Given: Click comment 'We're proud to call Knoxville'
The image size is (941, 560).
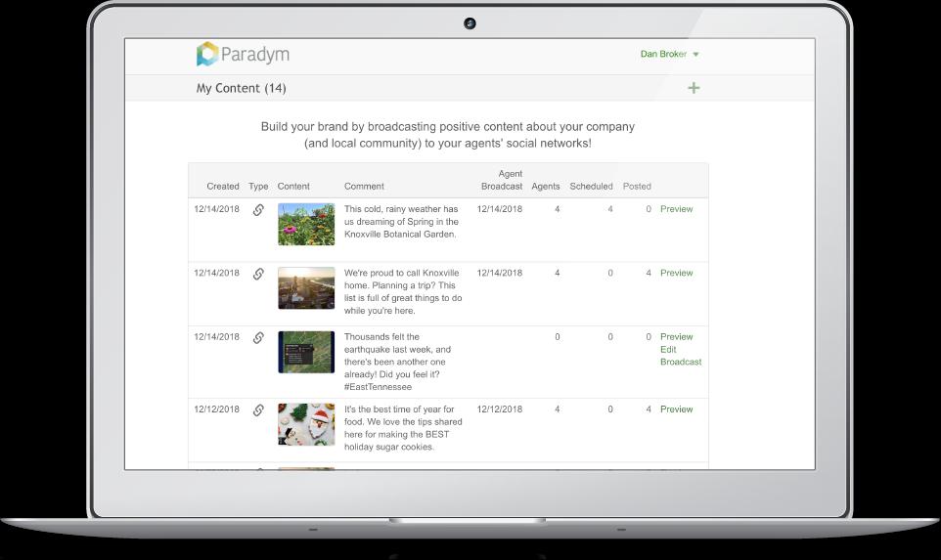Looking at the screenshot, I should tap(403, 291).
